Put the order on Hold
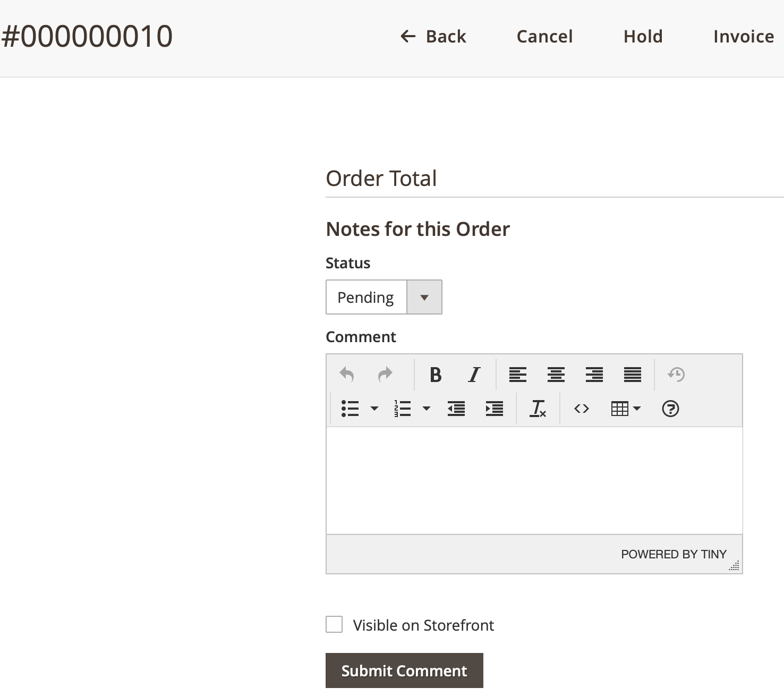This screenshot has height=696, width=784. (643, 36)
